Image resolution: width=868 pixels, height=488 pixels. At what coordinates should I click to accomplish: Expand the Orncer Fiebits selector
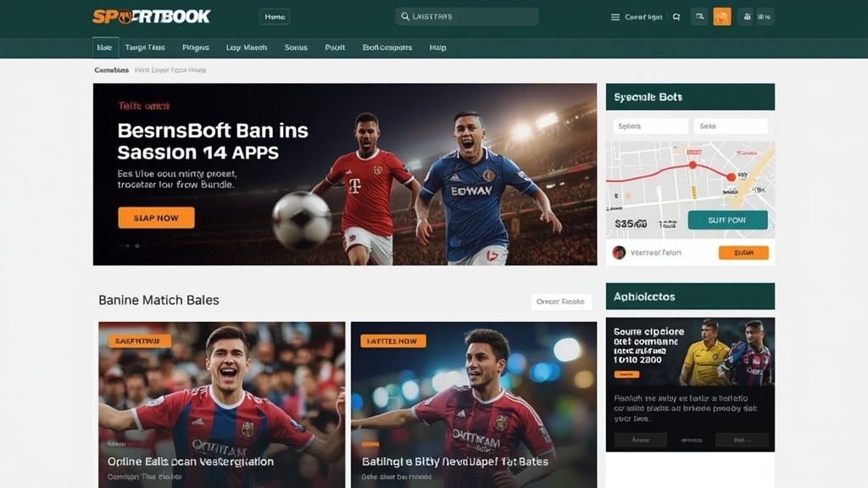560,302
